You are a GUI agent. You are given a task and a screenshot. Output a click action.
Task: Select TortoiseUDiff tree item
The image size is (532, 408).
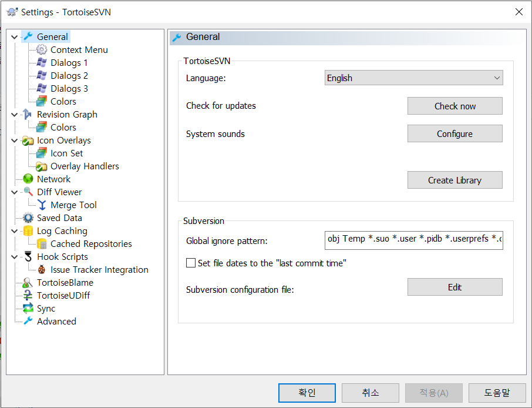(x=63, y=295)
